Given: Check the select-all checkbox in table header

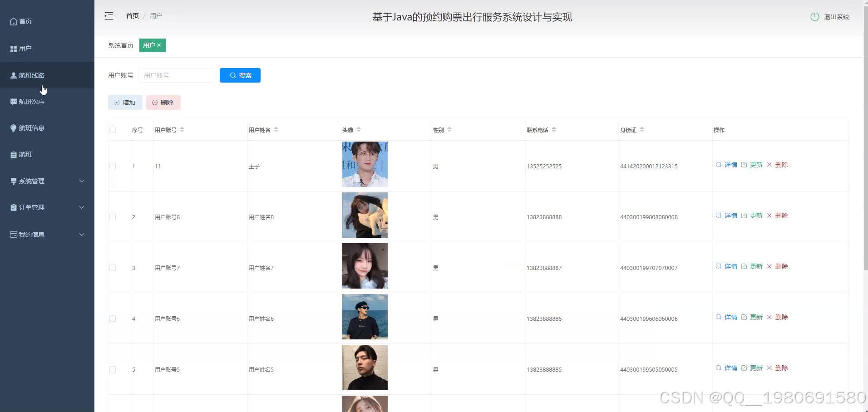Looking at the screenshot, I should [113, 129].
